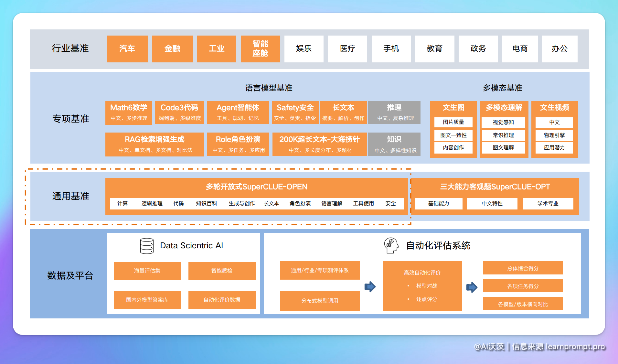Click the 通用/行业/专项测评体系 box
Viewport: 618px width, 364px height.
coord(320,271)
